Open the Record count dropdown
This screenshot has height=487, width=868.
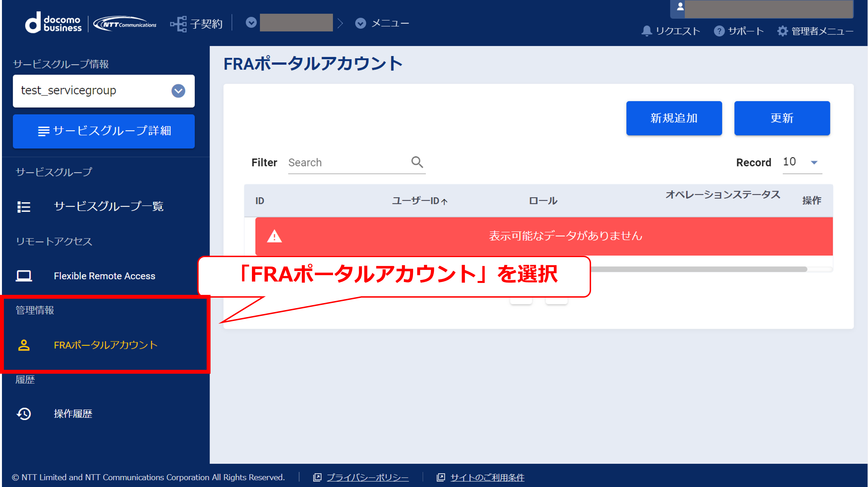pyautogui.click(x=802, y=162)
